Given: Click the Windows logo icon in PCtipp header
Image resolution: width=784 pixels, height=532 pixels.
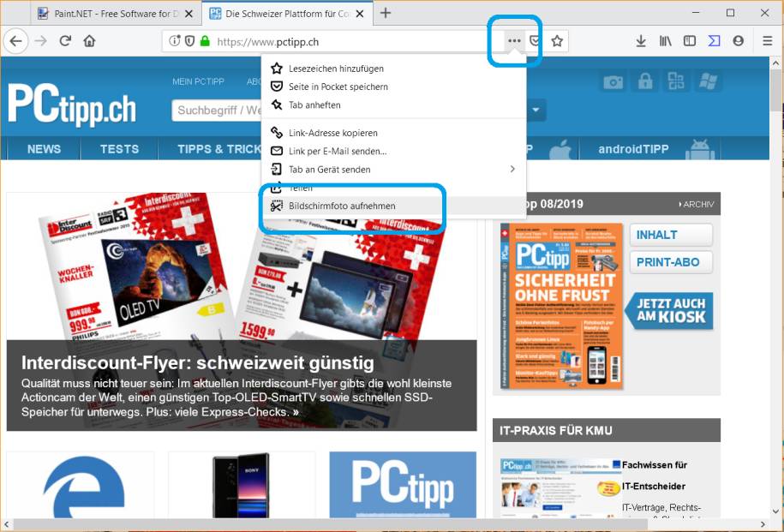Looking at the screenshot, I should (708, 81).
